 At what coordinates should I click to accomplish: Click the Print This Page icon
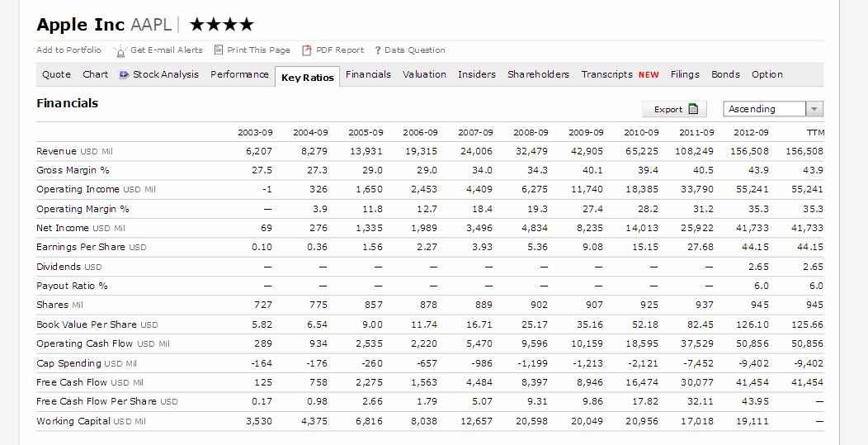pyautogui.click(x=219, y=50)
